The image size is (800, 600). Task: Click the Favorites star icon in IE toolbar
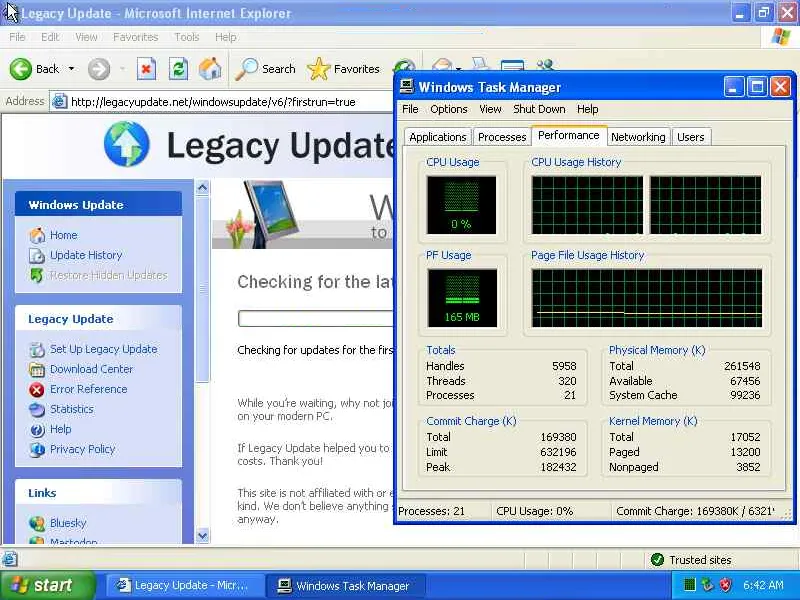tap(319, 69)
